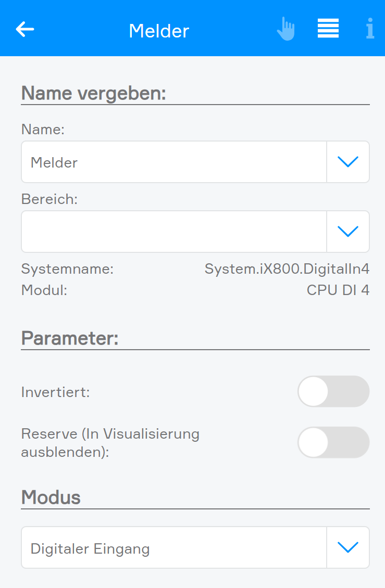Click the Parameter section heading
Viewport: 385px width, 588px height.
pos(70,338)
